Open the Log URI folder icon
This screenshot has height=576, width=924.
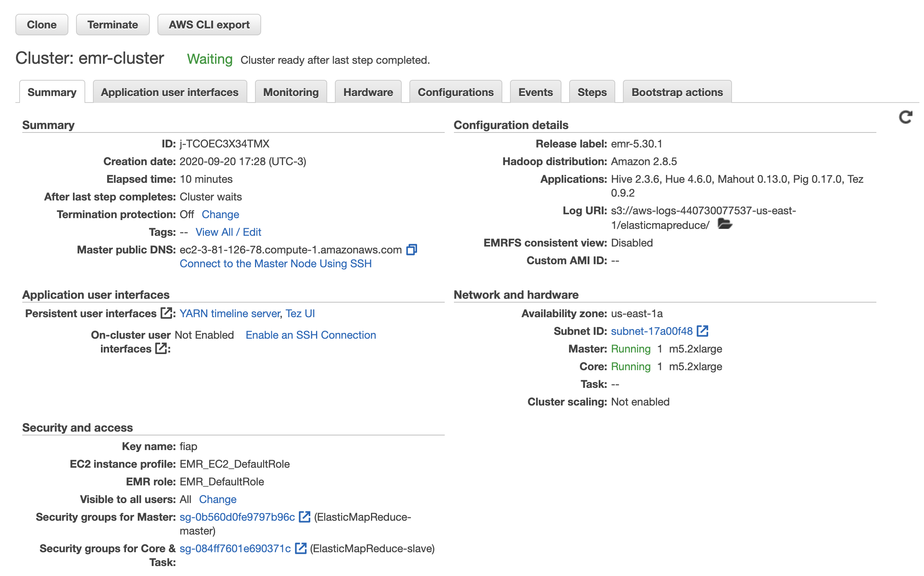coord(725,224)
